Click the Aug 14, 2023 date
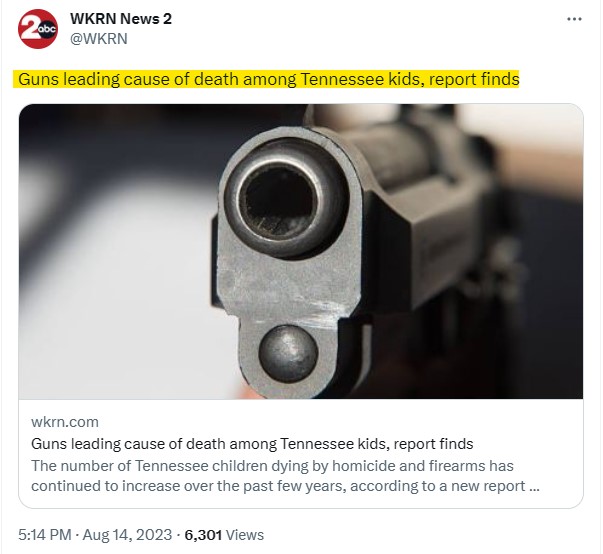The height and width of the screenshot is (554, 603). click(x=127, y=535)
